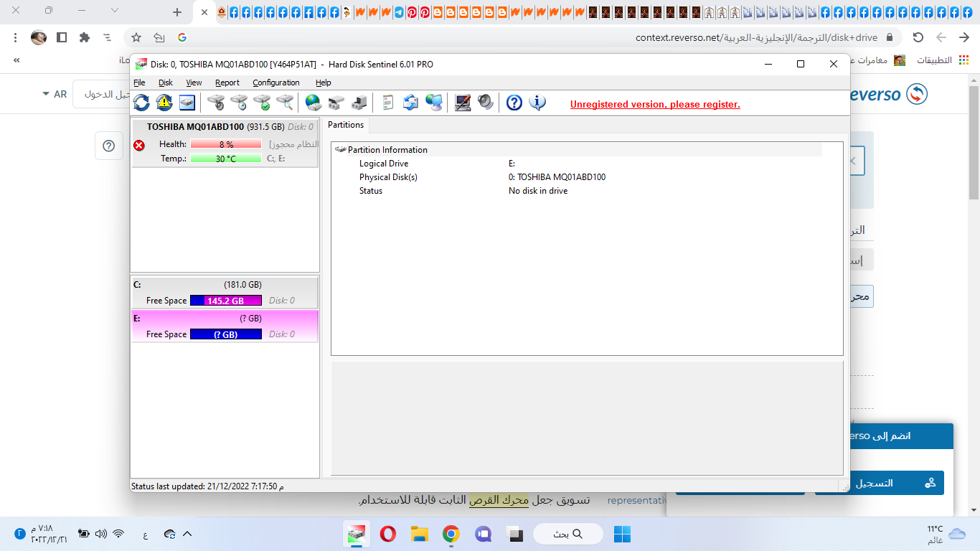This screenshot has height=551, width=980.
Task: Click the disk icon with gray gauge
Action: tap(216, 103)
